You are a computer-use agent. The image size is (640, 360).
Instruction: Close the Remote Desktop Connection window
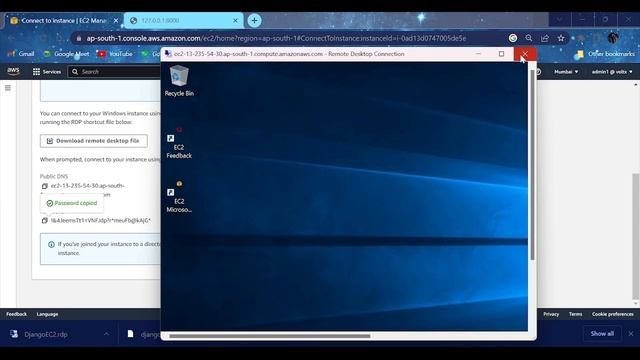[x=525, y=54]
